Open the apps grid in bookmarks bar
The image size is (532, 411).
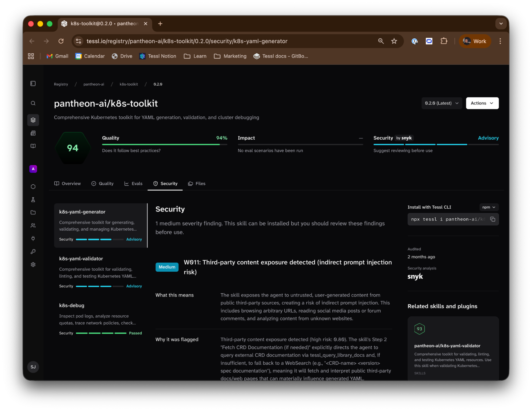(31, 56)
